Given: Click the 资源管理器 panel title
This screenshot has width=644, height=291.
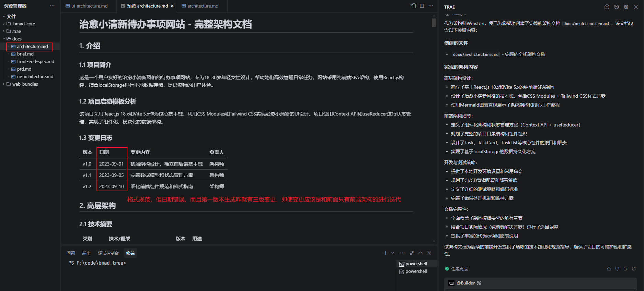Looking at the screenshot, I should tap(15, 6).
